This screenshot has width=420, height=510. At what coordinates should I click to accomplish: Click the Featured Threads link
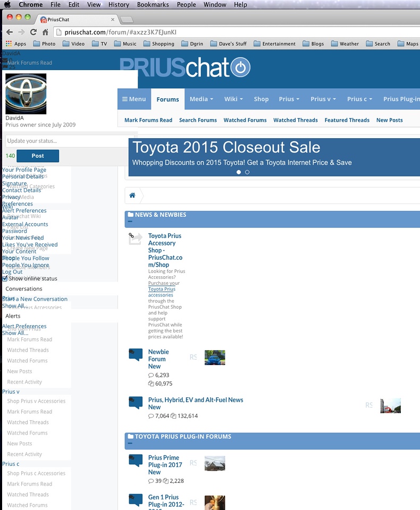pos(347,120)
